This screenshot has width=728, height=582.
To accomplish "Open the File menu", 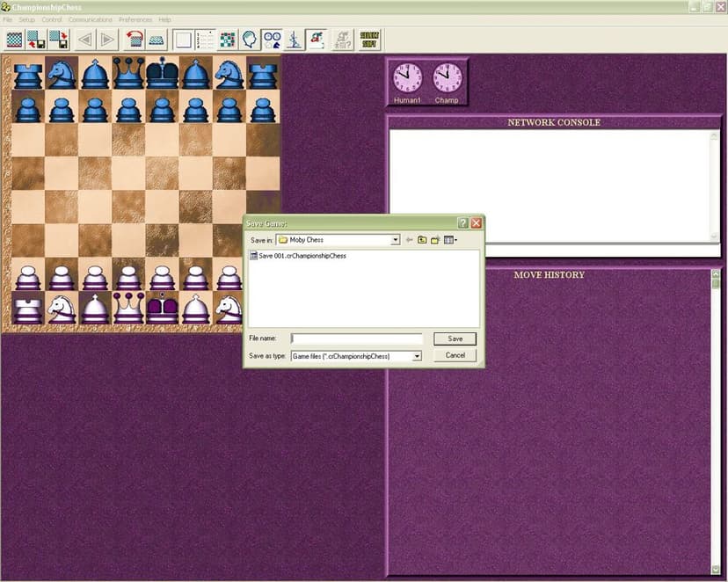I will coord(7,19).
